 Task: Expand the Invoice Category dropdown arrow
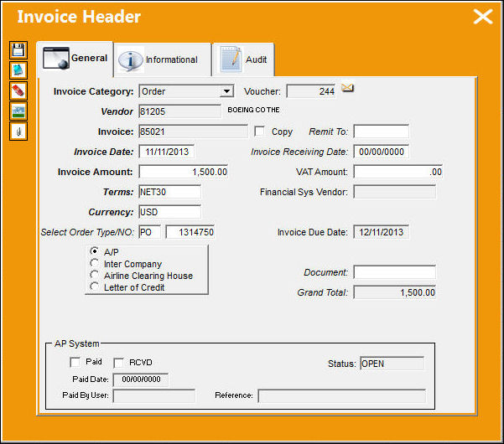[x=227, y=91]
